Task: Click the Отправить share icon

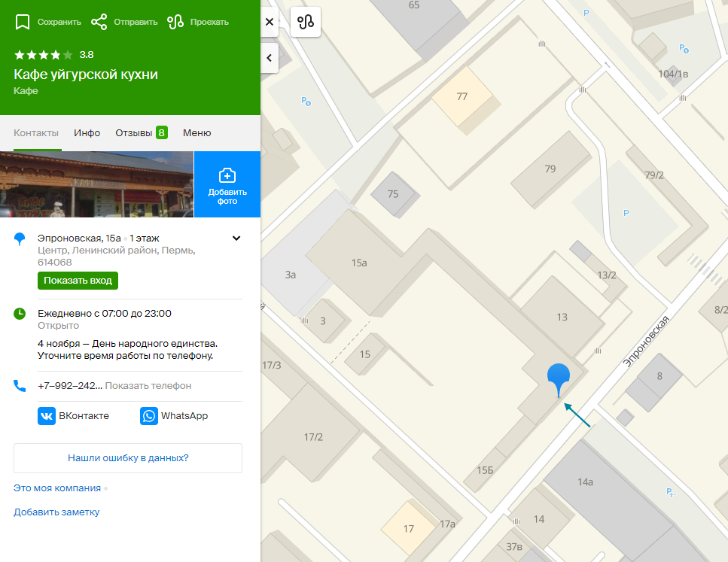Action: [x=99, y=22]
